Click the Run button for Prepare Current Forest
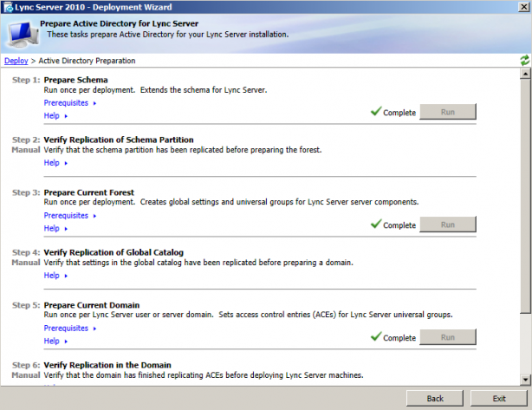Viewport: 532px width, 410px height. tap(448, 225)
